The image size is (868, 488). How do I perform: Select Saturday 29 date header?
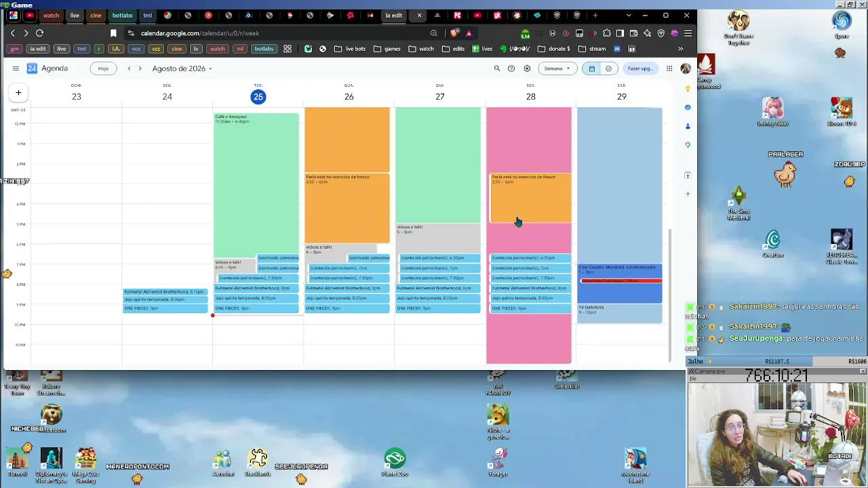click(x=622, y=97)
